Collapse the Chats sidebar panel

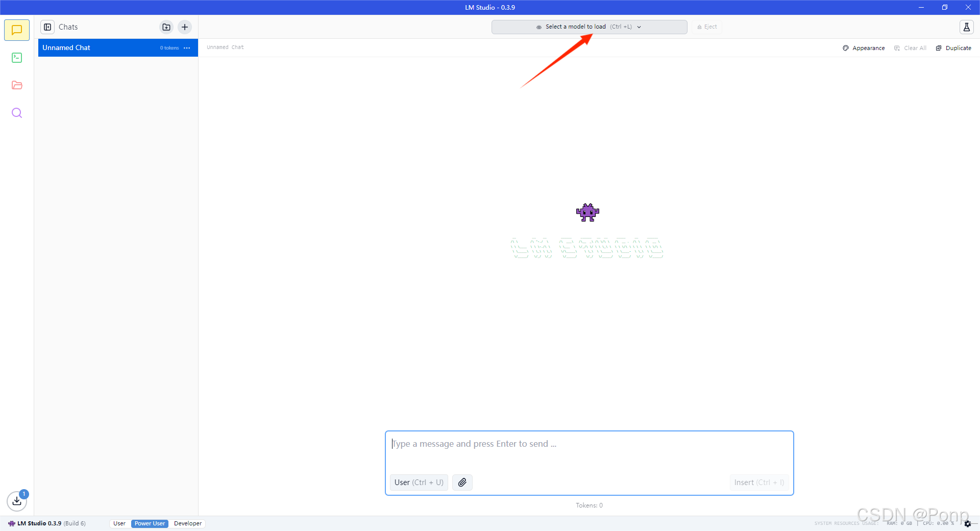[x=47, y=27]
